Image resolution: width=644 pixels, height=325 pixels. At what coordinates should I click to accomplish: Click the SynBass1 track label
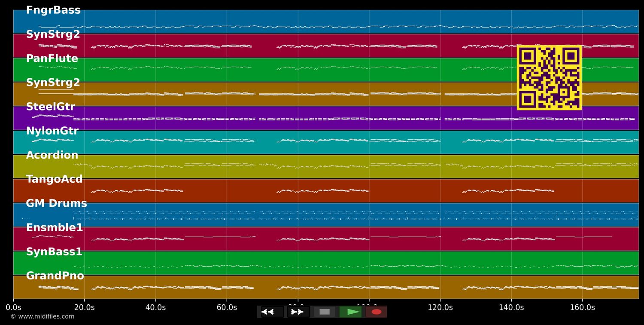point(54,251)
